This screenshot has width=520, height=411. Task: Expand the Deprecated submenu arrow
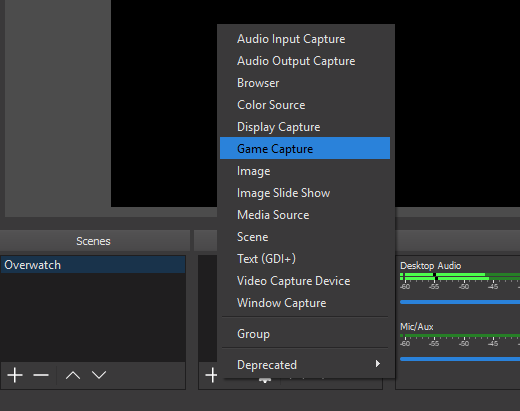coord(377,364)
